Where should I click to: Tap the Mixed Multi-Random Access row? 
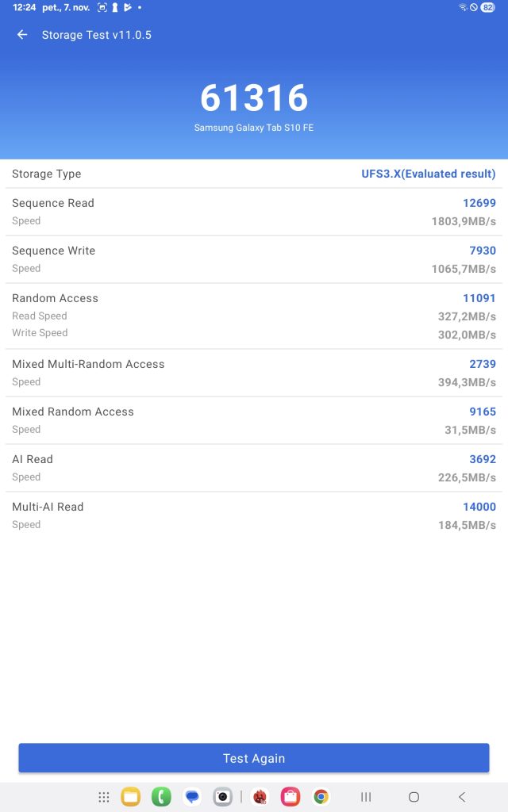pyautogui.click(x=254, y=373)
